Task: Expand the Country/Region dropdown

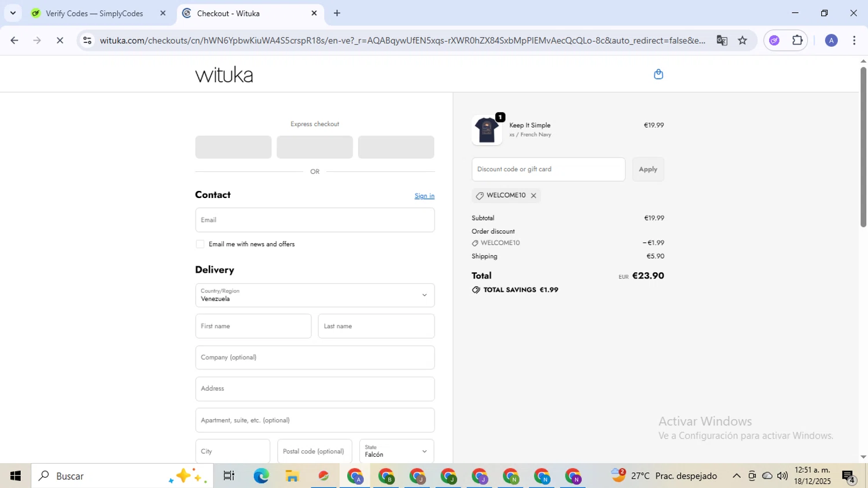Action: (x=315, y=295)
